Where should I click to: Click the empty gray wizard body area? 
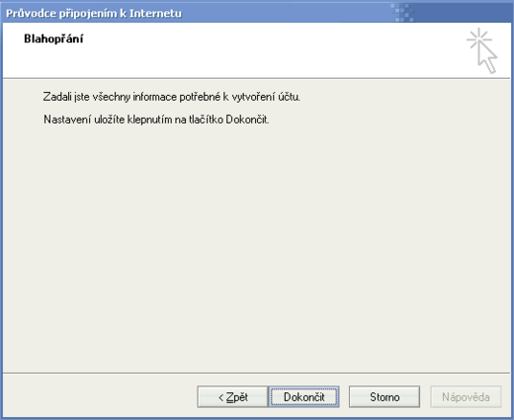256,247
